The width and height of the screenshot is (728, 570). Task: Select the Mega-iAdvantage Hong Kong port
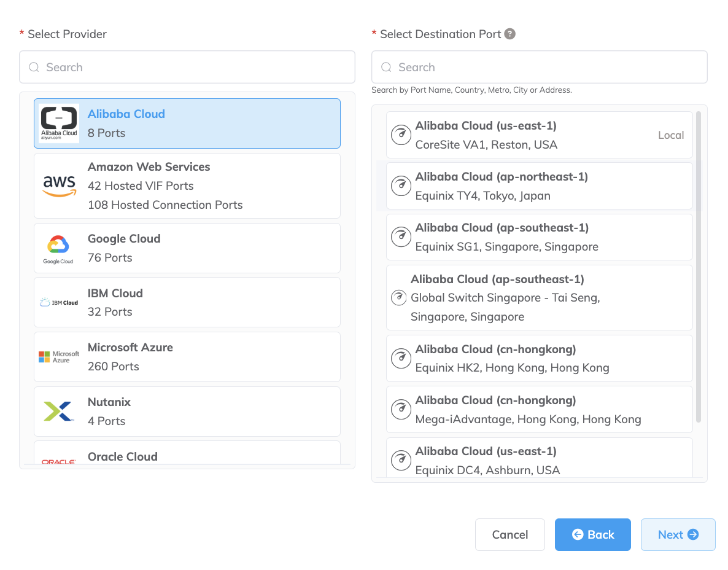tap(539, 409)
